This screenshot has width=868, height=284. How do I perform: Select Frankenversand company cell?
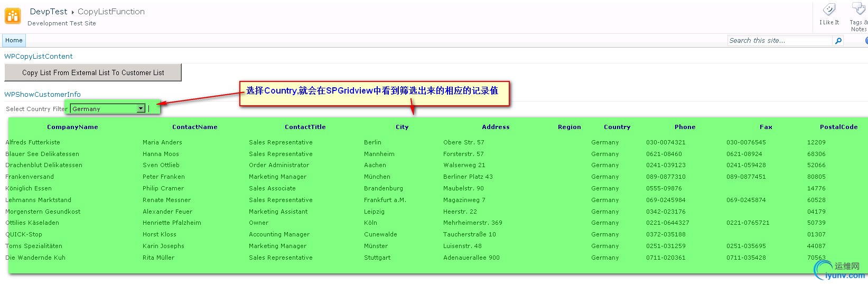click(x=30, y=177)
